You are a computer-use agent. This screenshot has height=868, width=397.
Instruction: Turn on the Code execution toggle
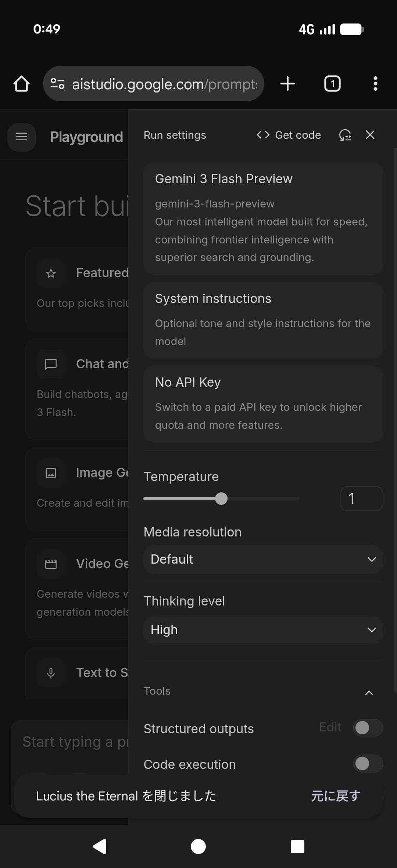(x=368, y=764)
